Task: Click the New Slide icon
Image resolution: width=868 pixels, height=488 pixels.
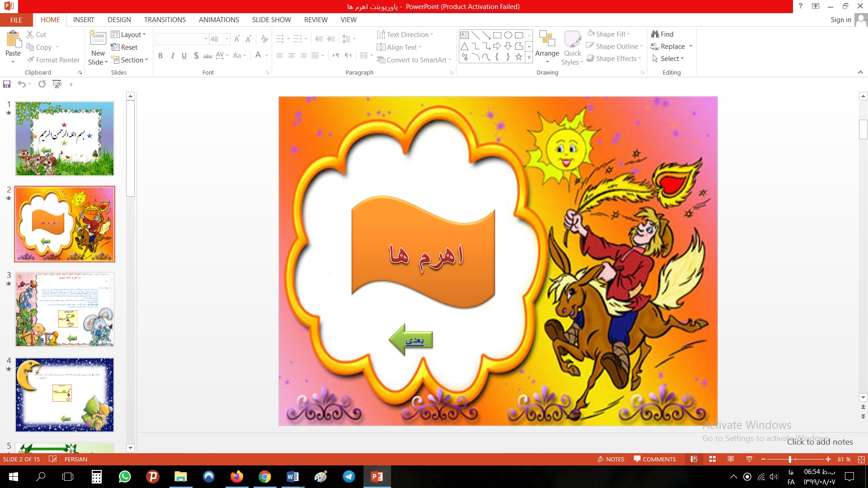Action: 98,38
